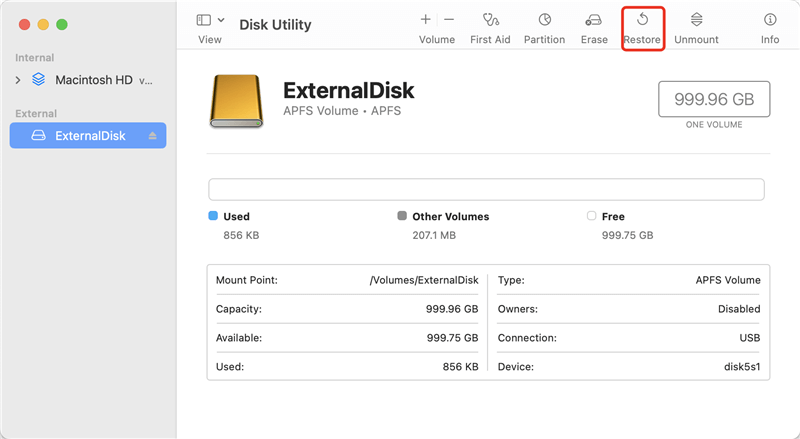Click the large ExternalDisk drive icon
The width and height of the screenshot is (800, 439).
click(x=237, y=102)
